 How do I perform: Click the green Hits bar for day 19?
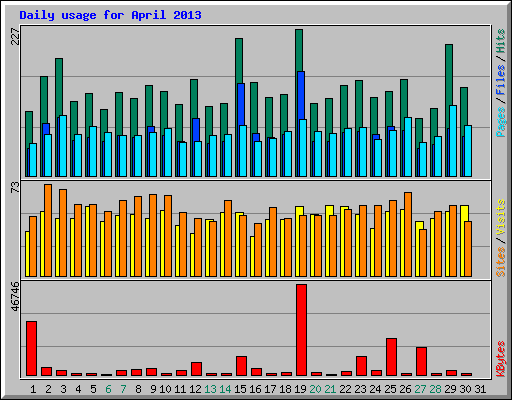[299, 50]
